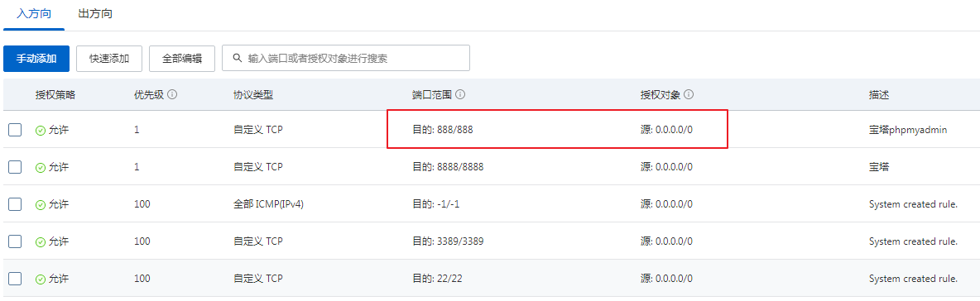Tick the checkbox for the 8888/8888 rule
Viewport: 980px width, 301px height.
pyautogui.click(x=15, y=167)
